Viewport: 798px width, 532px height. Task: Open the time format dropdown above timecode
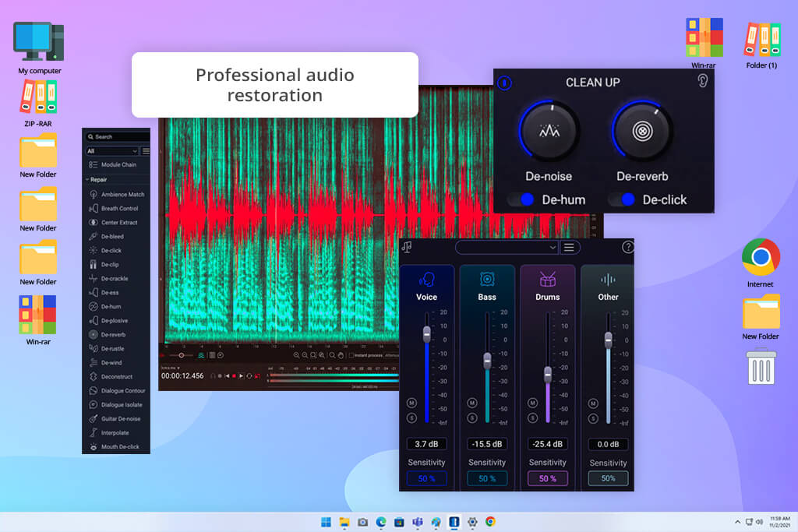171,368
